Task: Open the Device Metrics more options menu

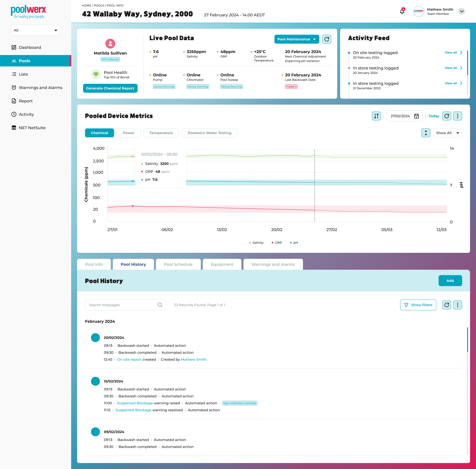Action: [458, 116]
